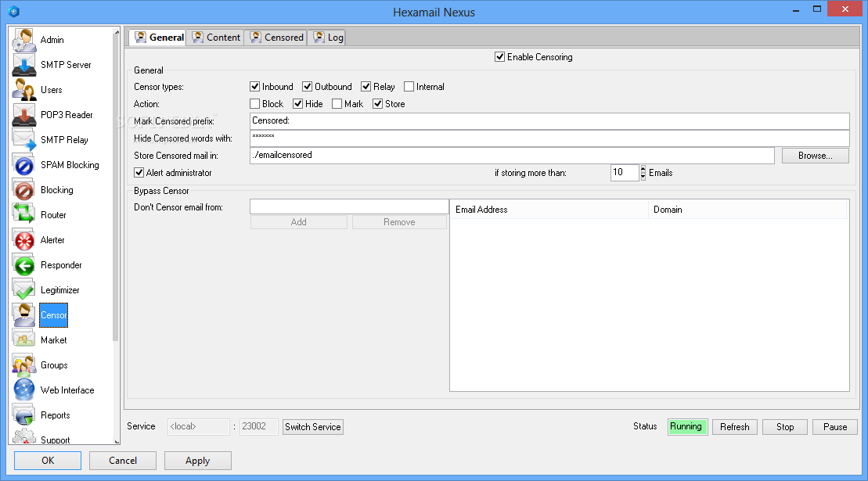The height and width of the screenshot is (481, 868).
Task: Select the Router arrows icon
Action: tap(24, 215)
